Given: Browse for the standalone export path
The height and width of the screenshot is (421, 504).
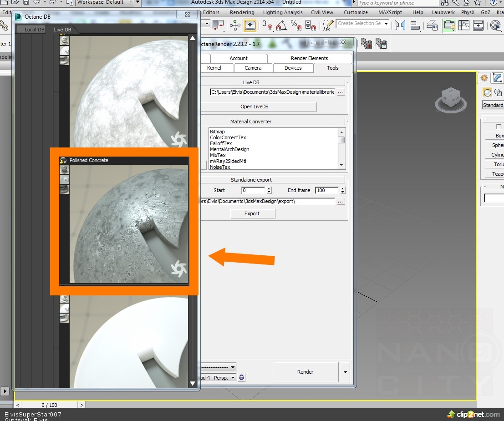Looking at the screenshot, I should tap(341, 202).
